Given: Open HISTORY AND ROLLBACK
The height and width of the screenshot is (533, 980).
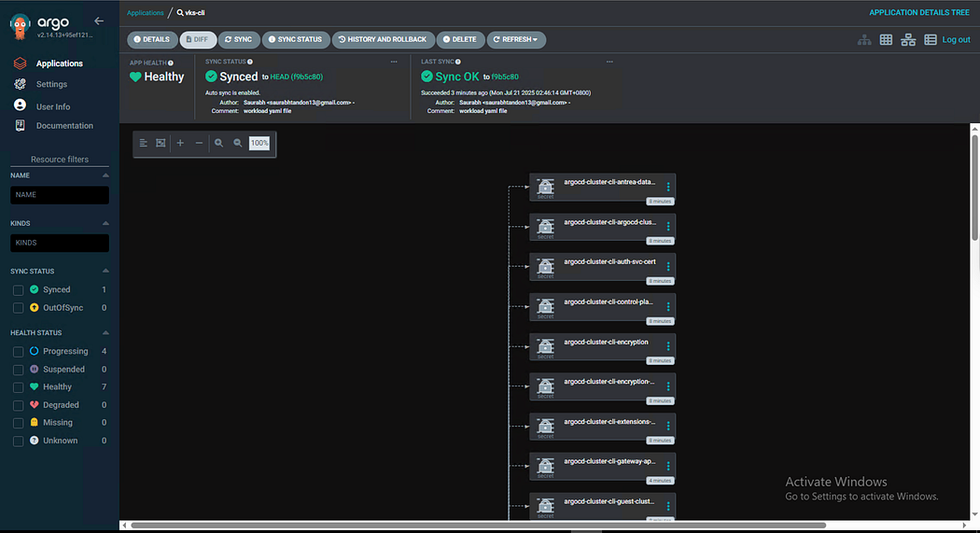Looking at the screenshot, I should click(x=383, y=39).
